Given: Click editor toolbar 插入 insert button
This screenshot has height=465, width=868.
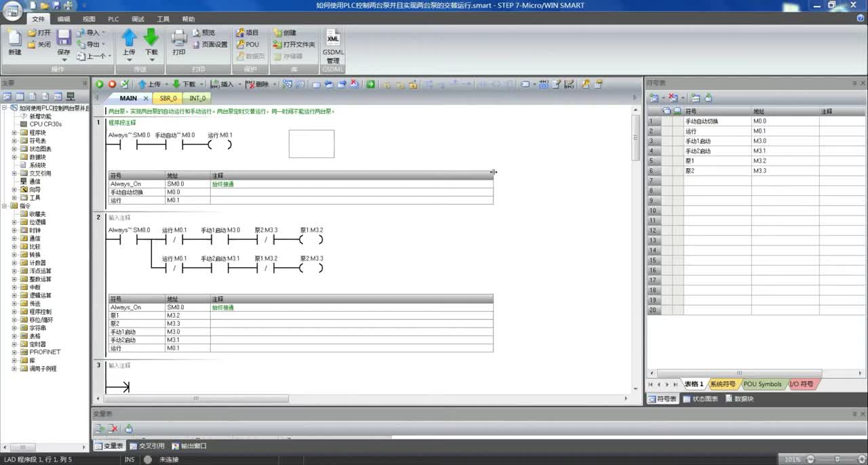Looking at the screenshot, I should coord(222,84).
